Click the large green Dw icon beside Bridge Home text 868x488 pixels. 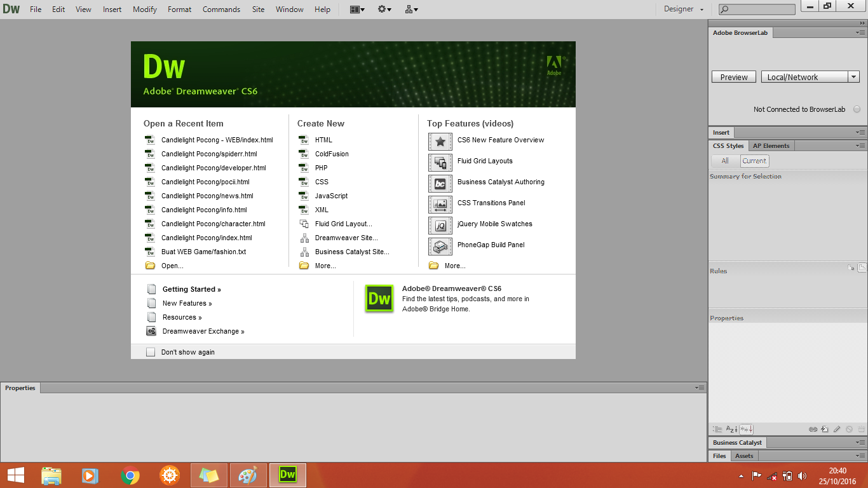point(379,299)
